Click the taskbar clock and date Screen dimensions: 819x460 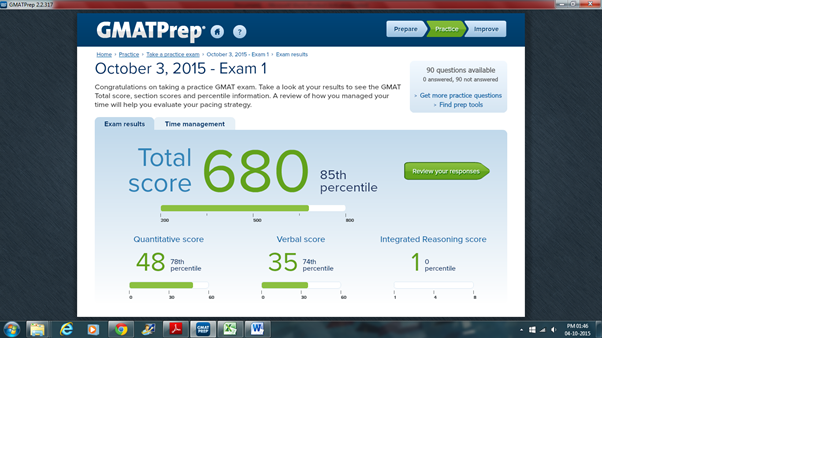click(577, 330)
